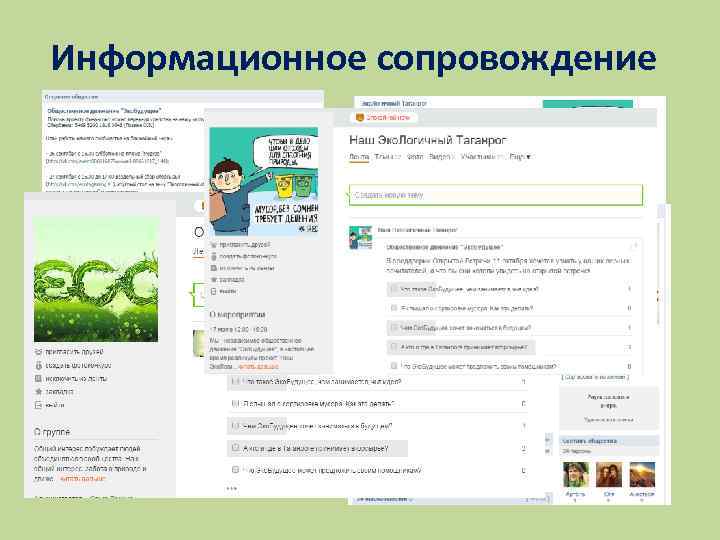The image size is (720, 540).
Task: Click 'читать дальше' link under О группе
Action: coord(83,478)
